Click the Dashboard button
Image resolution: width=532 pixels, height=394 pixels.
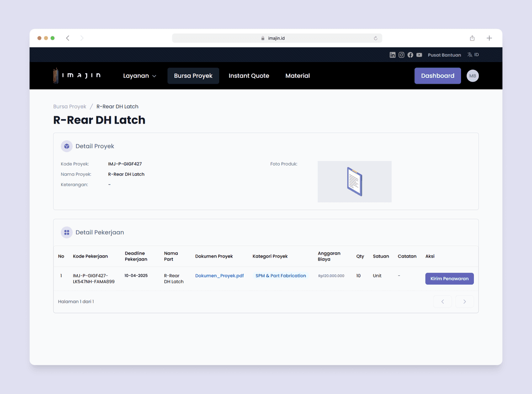click(x=437, y=76)
